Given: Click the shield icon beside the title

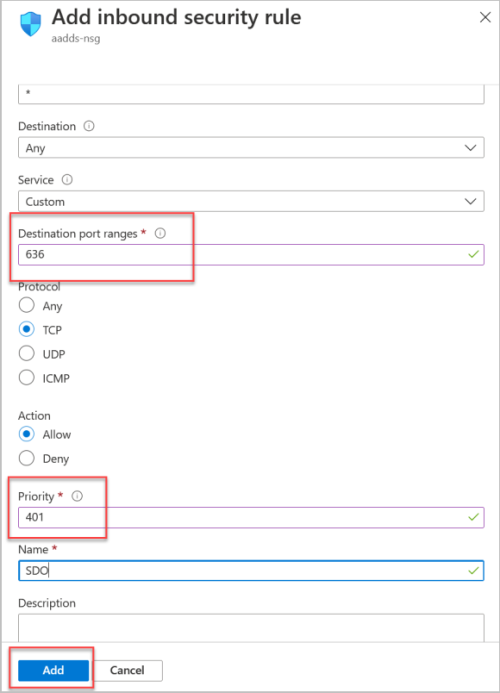Looking at the screenshot, I should point(31,24).
